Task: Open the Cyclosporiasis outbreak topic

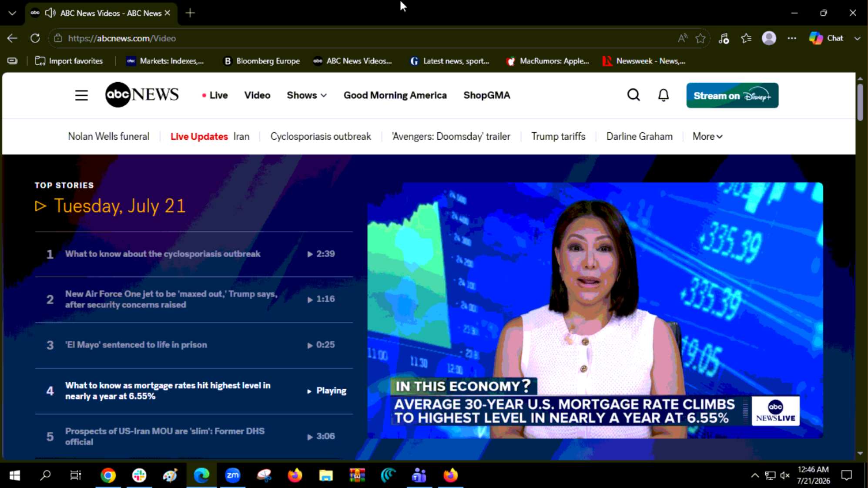Action: (321, 137)
